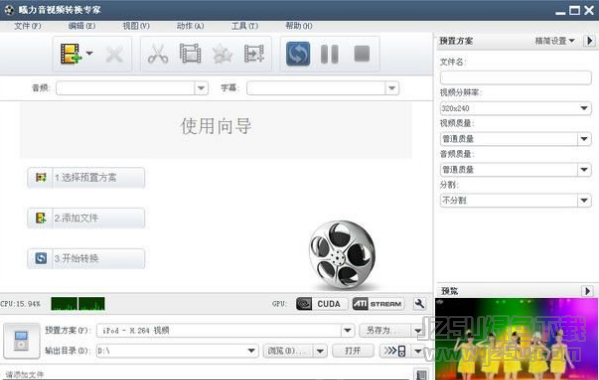Image resolution: width=599 pixels, height=380 pixels.
Task: Expand the 音频 audio track dropdown
Action: (201, 88)
